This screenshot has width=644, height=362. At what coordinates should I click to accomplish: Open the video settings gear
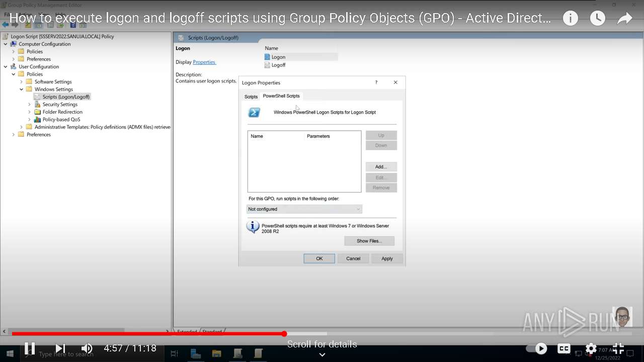tap(591, 348)
